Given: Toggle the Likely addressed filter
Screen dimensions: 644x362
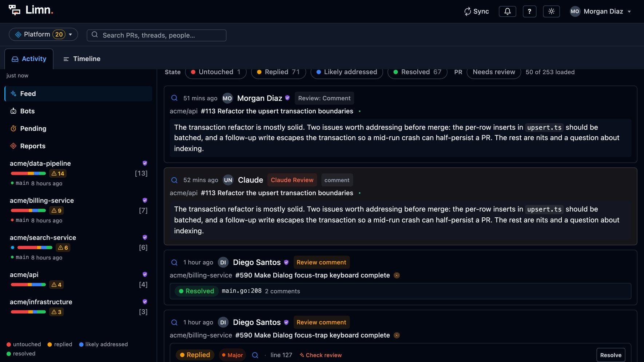Looking at the screenshot, I should (x=347, y=72).
